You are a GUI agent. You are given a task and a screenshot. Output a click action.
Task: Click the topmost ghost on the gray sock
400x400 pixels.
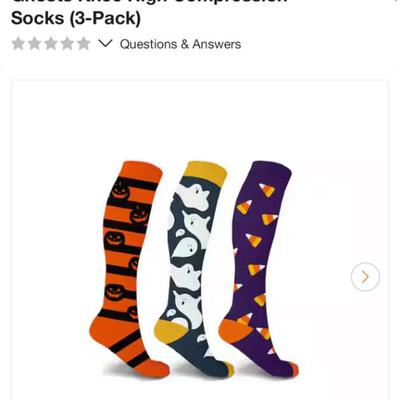[x=196, y=197]
